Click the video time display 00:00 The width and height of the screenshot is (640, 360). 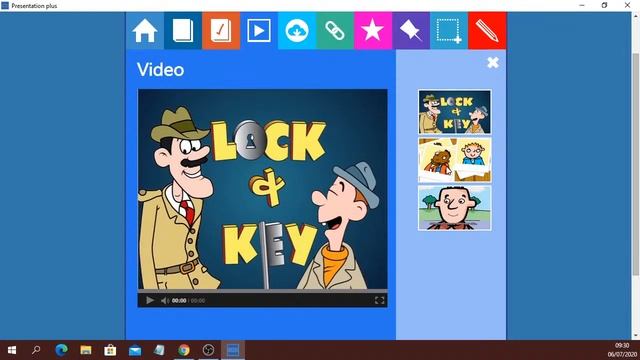pos(179,301)
